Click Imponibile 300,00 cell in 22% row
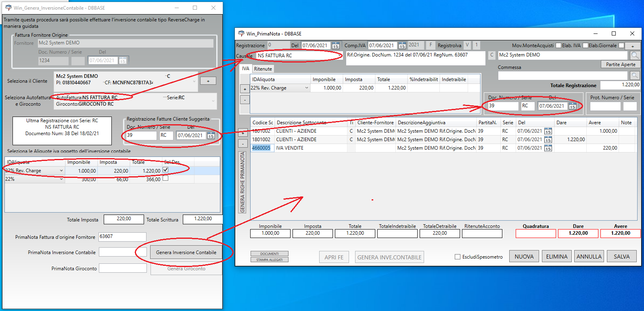The image size is (644, 311). pos(81,179)
